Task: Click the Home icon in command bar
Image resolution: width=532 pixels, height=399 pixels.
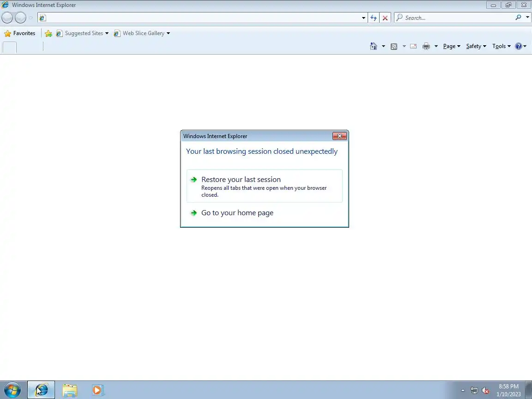Action: pos(374,46)
